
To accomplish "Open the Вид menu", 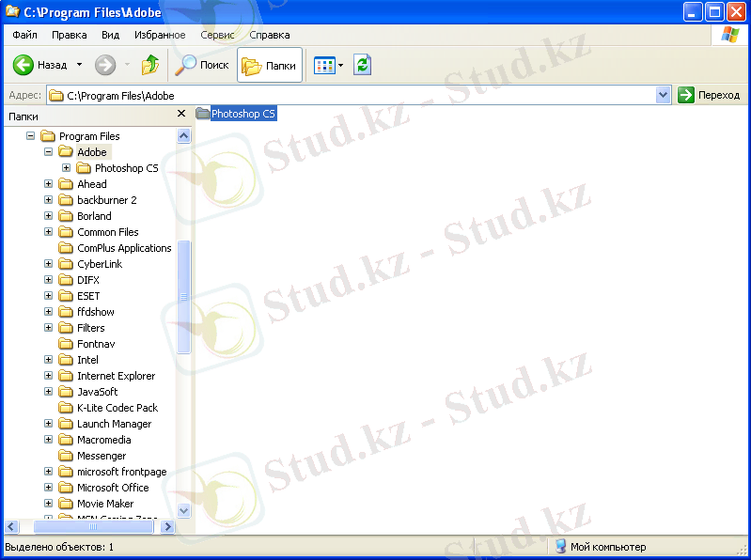I will click(110, 35).
